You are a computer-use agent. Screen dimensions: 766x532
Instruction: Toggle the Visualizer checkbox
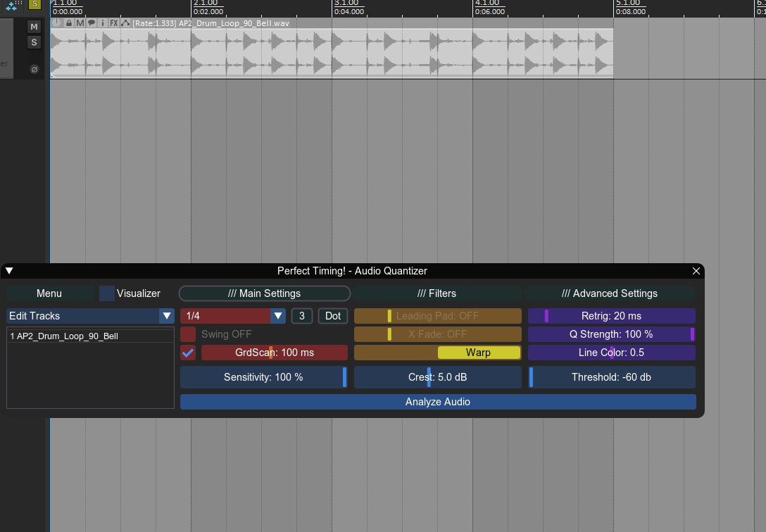(x=106, y=293)
